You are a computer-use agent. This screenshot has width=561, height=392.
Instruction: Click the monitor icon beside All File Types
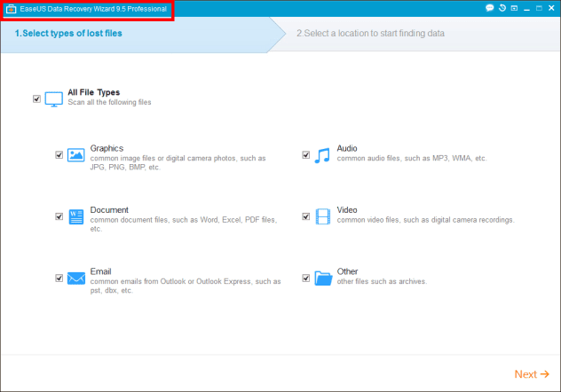tap(53, 99)
